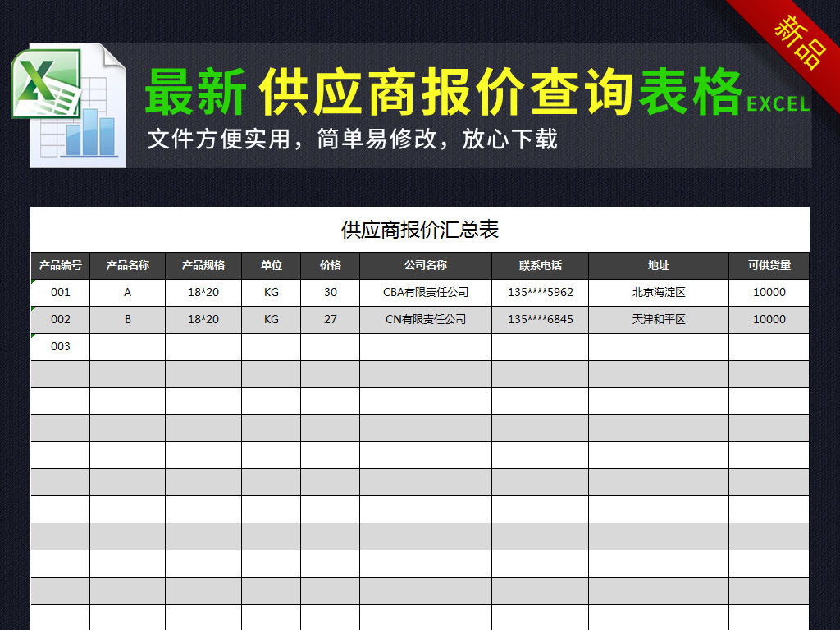
Task: Select the 公司名称 column header
Action: pos(426,265)
